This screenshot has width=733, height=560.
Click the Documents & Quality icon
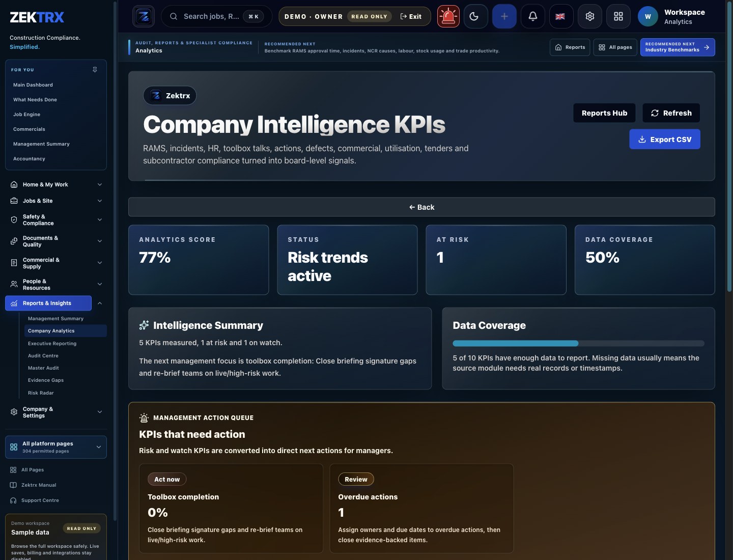(x=14, y=241)
